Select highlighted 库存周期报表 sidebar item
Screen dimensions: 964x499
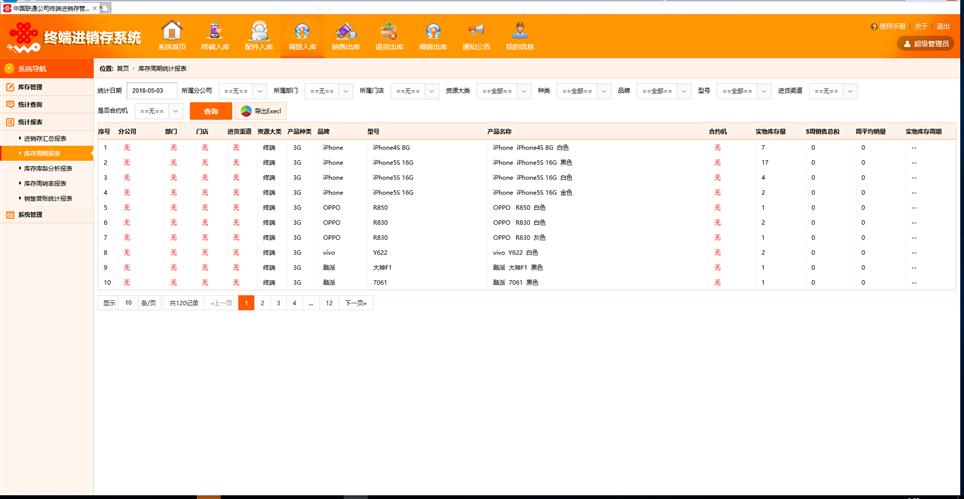(47, 154)
